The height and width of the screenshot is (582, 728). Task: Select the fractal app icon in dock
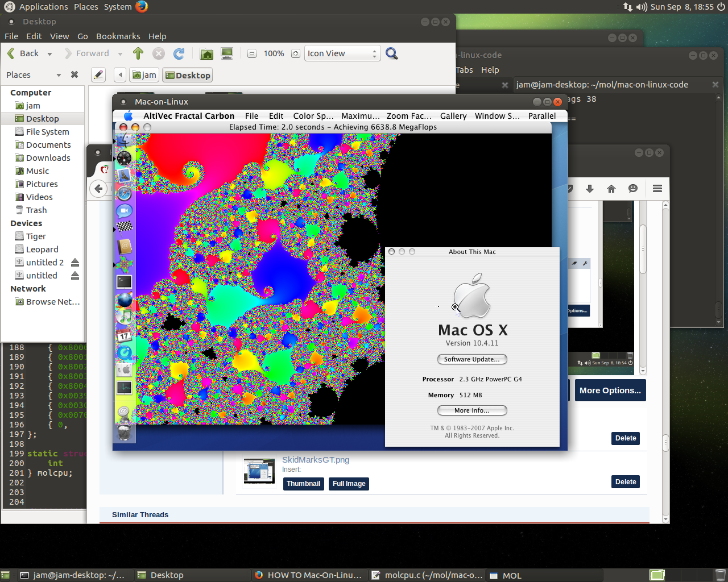[124, 264]
